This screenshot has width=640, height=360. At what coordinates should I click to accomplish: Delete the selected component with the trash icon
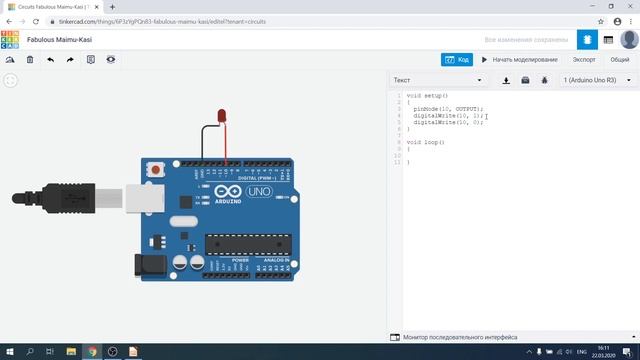tap(30, 60)
